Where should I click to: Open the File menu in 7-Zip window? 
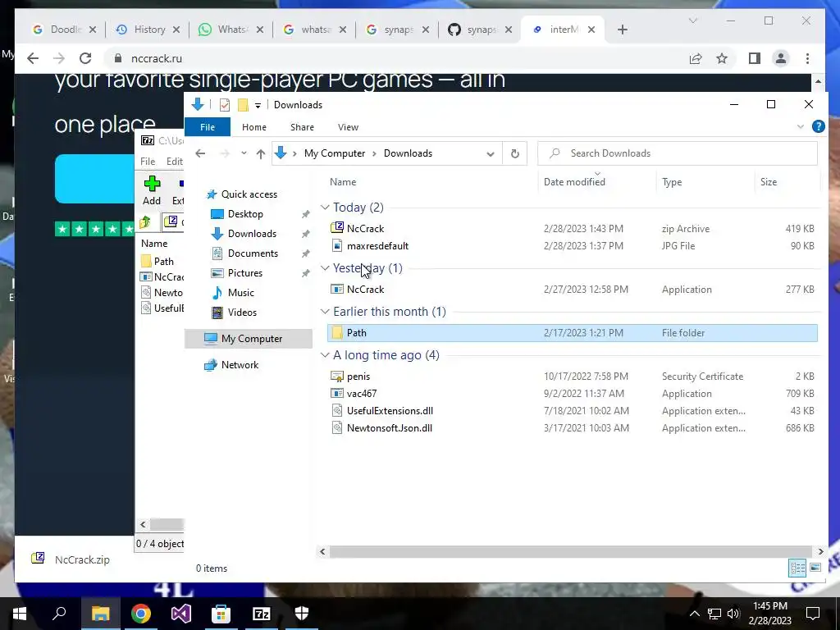tap(148, 162)
